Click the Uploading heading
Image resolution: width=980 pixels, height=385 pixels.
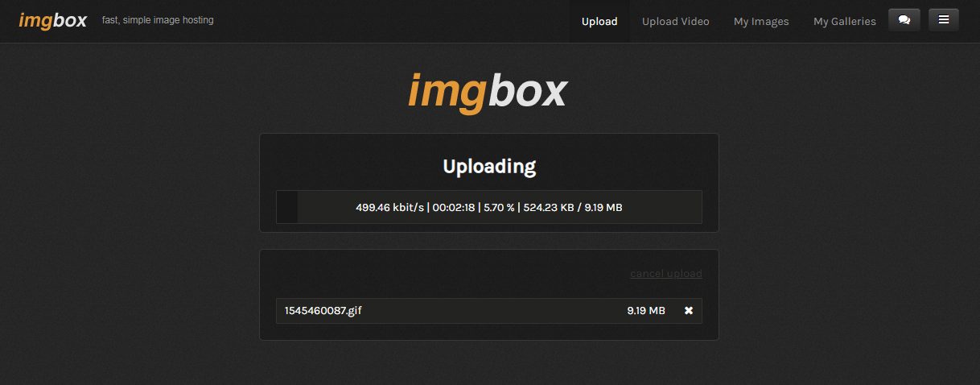click(489, 167)
